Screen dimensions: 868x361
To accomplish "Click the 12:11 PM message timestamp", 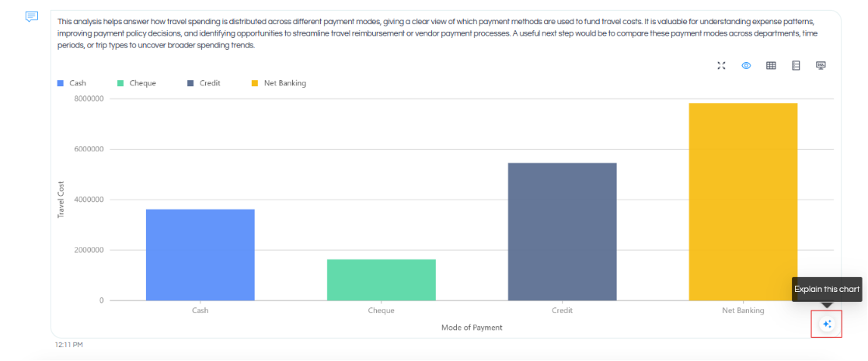I will (x=69, y=345).
